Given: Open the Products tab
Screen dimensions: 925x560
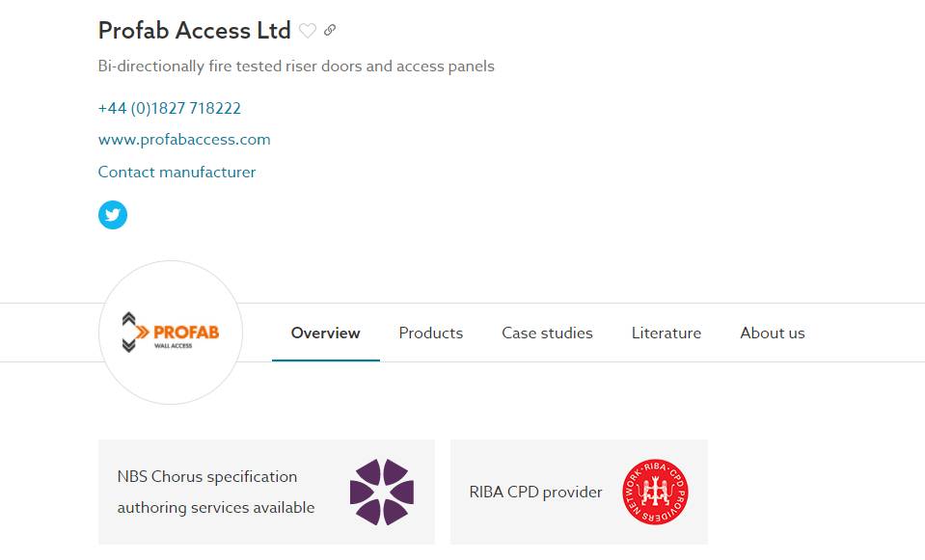Looking at the screenshot, I should pos(431,333).
